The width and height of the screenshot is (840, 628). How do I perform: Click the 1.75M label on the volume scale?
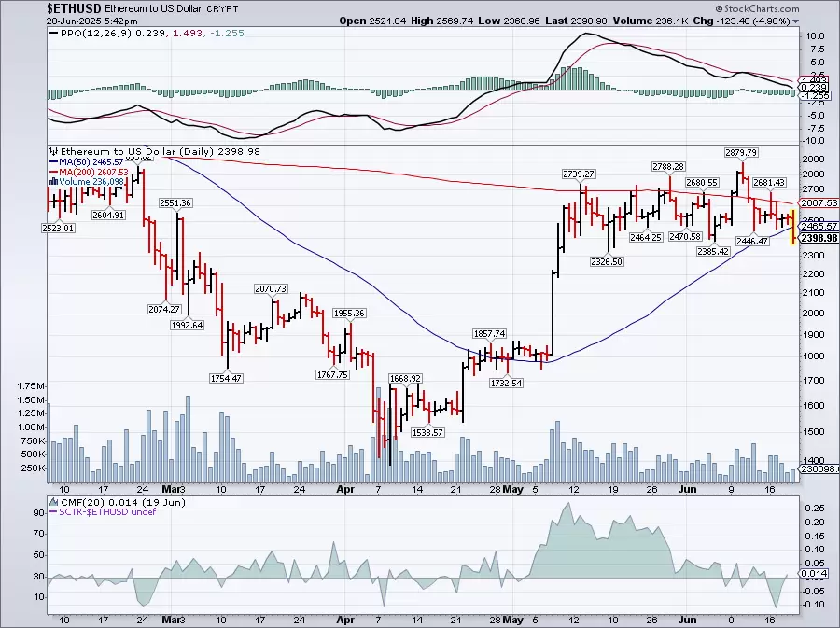point(32,386)
